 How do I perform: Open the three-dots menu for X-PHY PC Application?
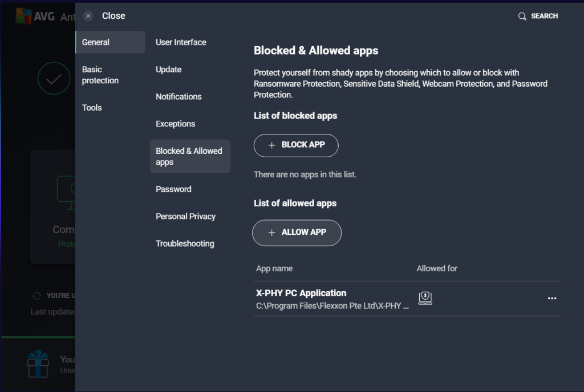click(551, 298)
